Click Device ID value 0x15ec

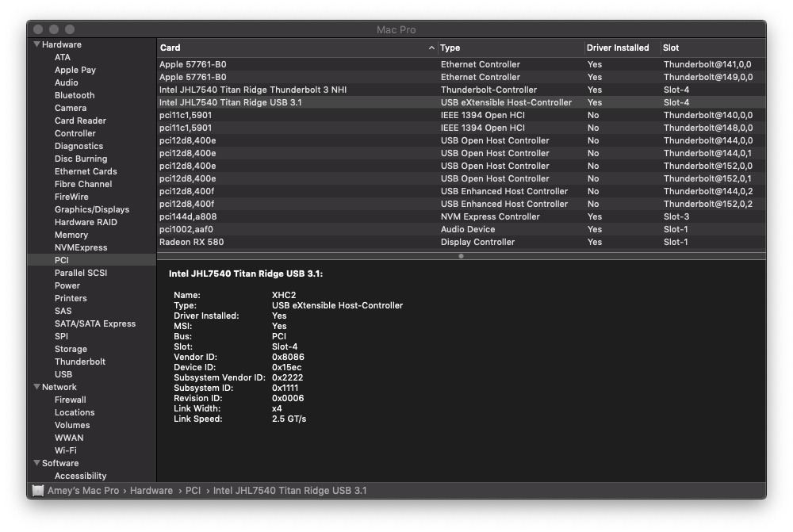pyautogui.click(x=287, y=367)
